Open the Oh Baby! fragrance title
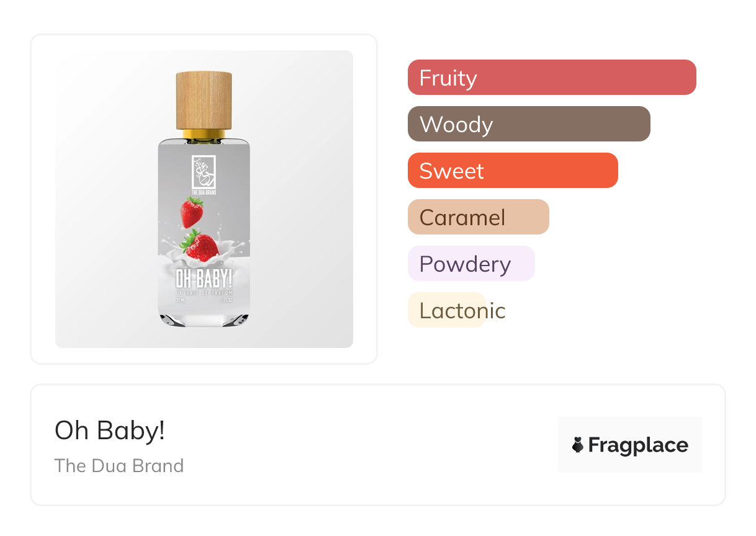The width and height of the screenshot is (756, 536). coord(110,430)
